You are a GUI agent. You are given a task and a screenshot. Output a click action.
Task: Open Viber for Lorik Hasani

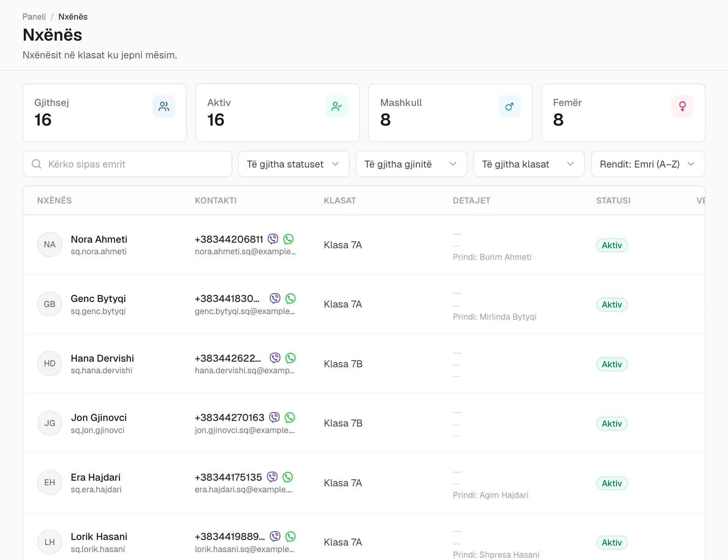[275, 536]
